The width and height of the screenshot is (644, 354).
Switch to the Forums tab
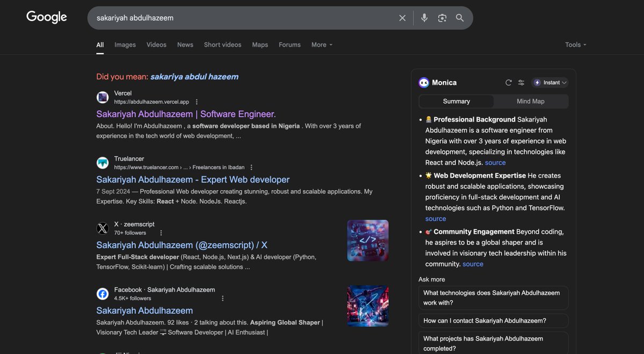tap(290, 45)
